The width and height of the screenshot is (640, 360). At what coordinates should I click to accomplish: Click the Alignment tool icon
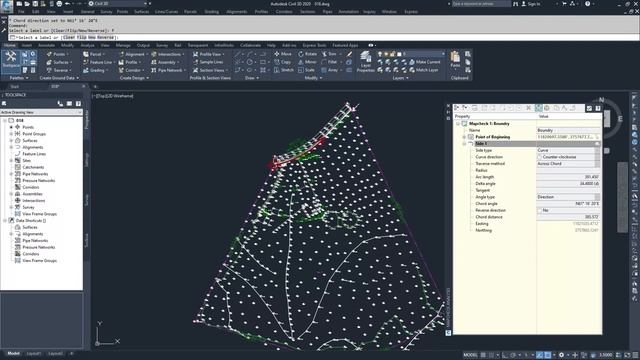[121, 54]
